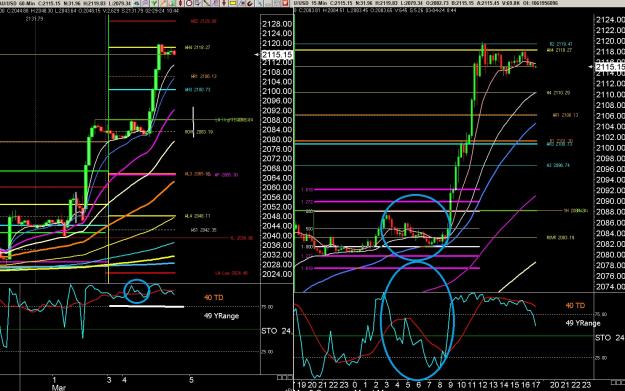Click hour 17 on the right chart time axis
Image resolution: width=625 pixels, height=391 pixels.
coord(536,385)
